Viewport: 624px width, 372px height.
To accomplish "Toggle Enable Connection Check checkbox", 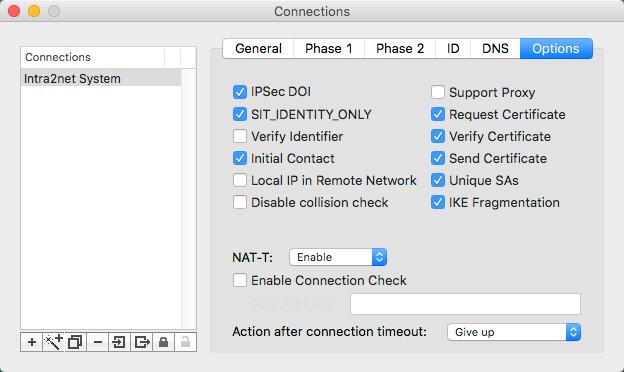I will pyautogui.click(x=240, y=280).
